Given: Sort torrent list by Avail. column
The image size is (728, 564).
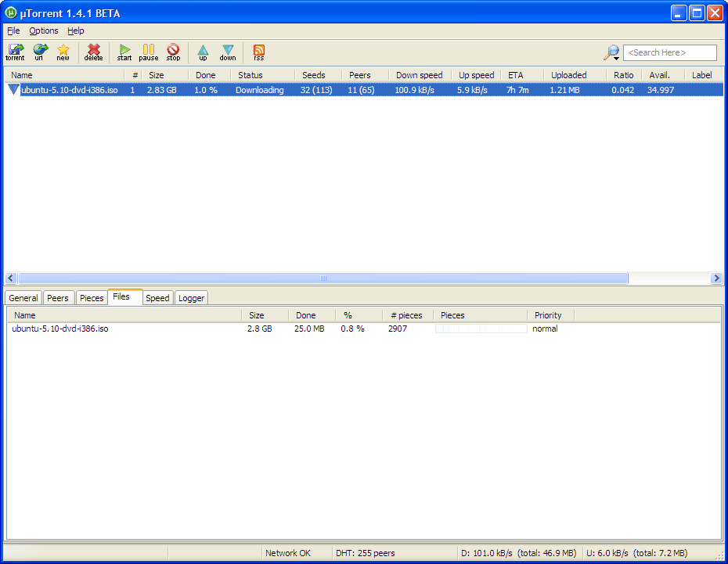Looking at the screenshot, I should [x=663, y=75].
